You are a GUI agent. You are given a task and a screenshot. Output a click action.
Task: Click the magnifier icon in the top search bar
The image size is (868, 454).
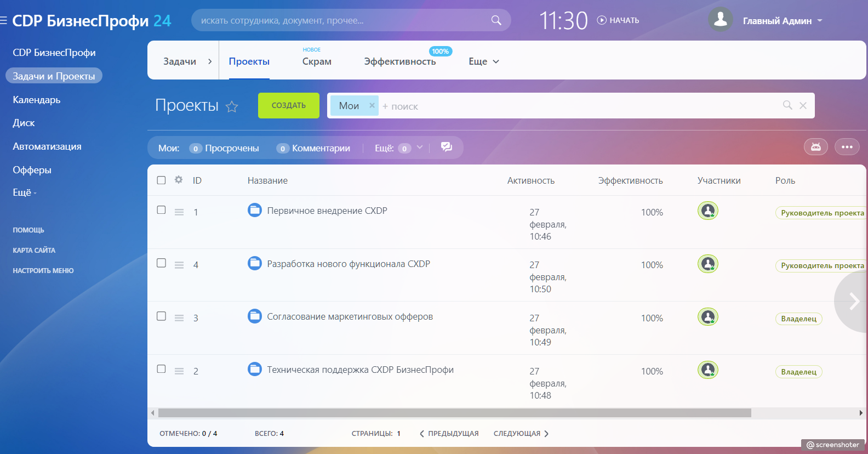[496, 20]
